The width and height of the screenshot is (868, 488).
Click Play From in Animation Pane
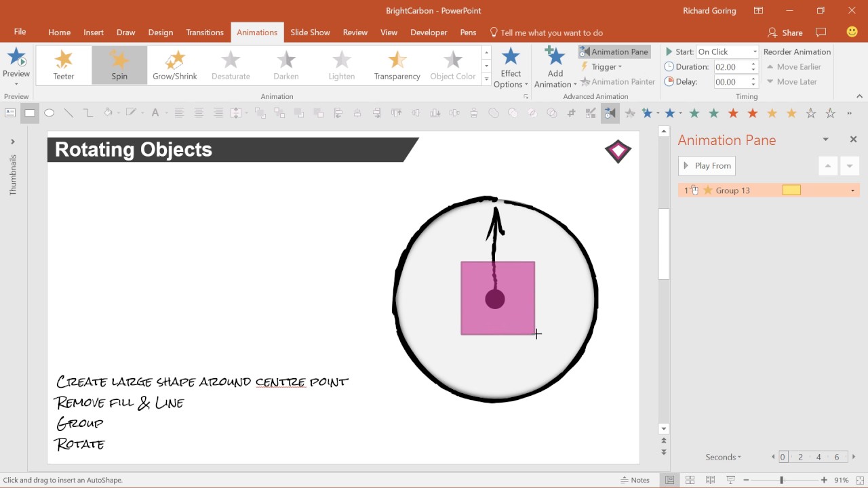[707, 165]
